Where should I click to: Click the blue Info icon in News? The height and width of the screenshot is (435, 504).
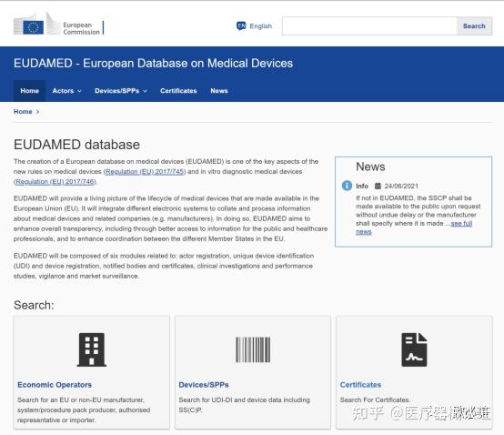click(347, 186)
